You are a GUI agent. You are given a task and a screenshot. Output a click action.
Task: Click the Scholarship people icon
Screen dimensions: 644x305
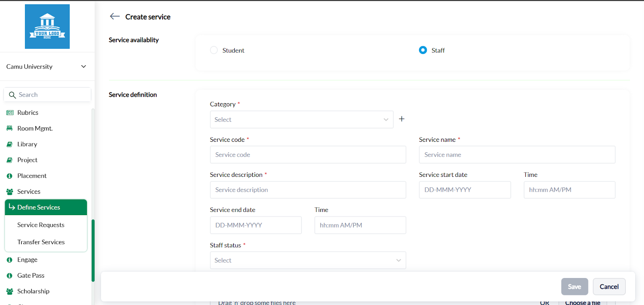[10, 291]
